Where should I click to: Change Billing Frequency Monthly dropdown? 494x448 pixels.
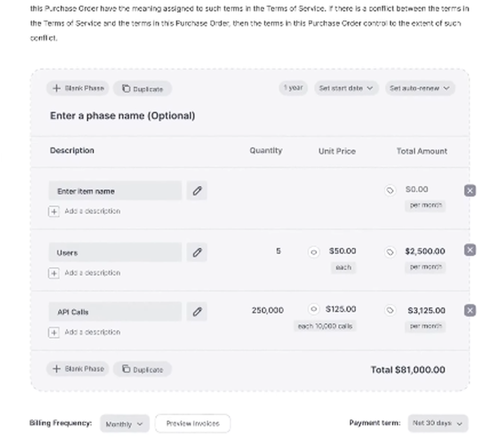click(124, 424)
